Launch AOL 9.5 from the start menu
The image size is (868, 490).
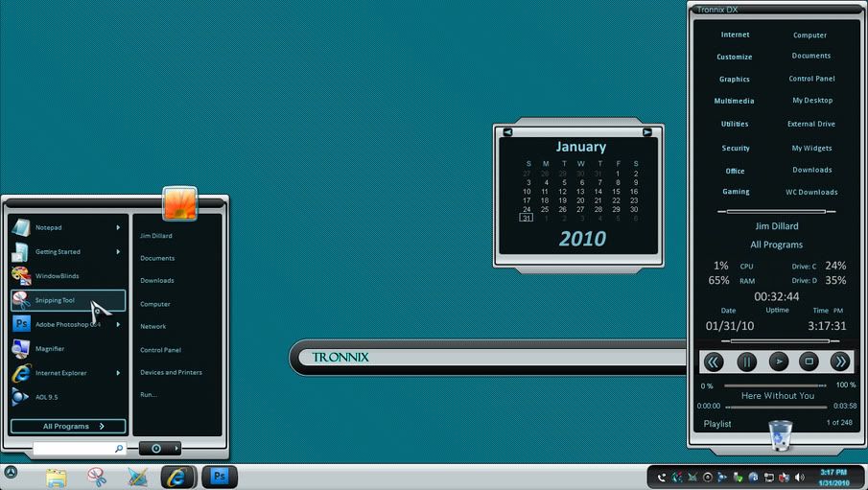click(67, 397)
